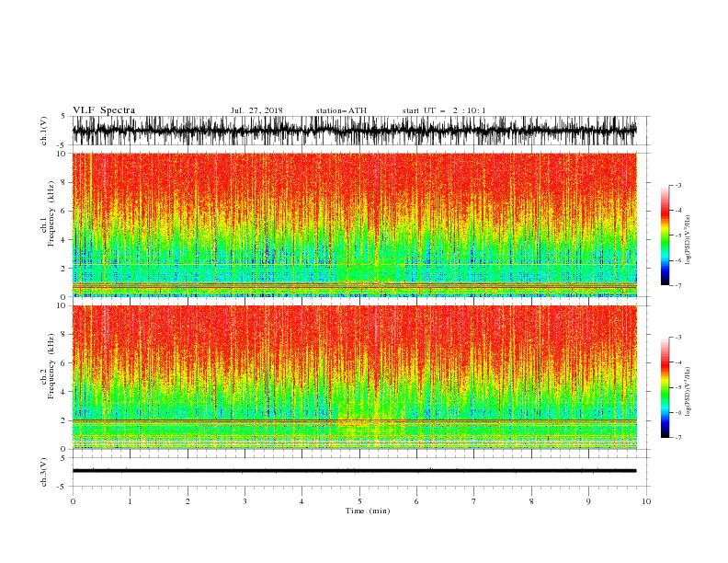Screen dimensions: 728x563
Task: Click the ch.1 color scale bar
Action: point(665,236)
